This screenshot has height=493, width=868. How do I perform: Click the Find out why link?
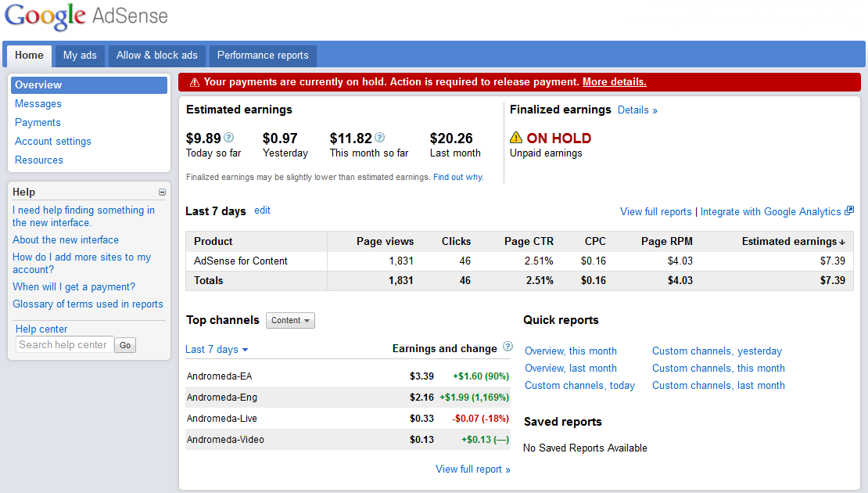click(458, 178)
